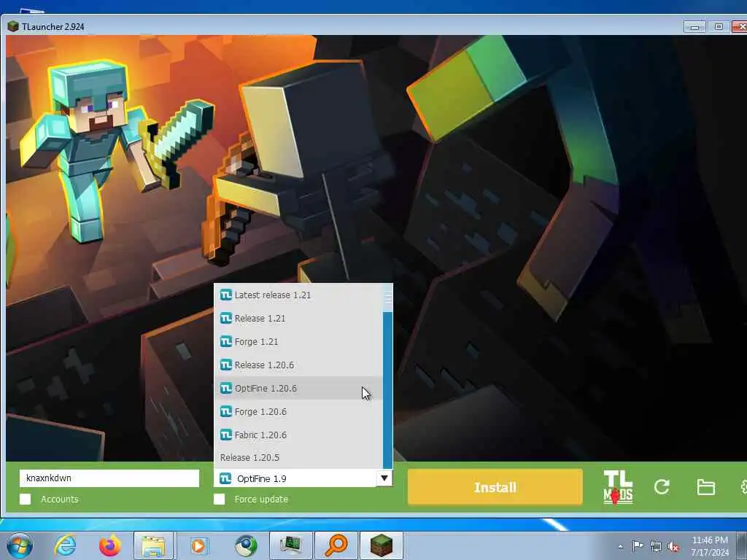The height and width of the screenshot is (560, 747).
Task: Choose Release 1.20.6 version
Action: click(298, 365)
